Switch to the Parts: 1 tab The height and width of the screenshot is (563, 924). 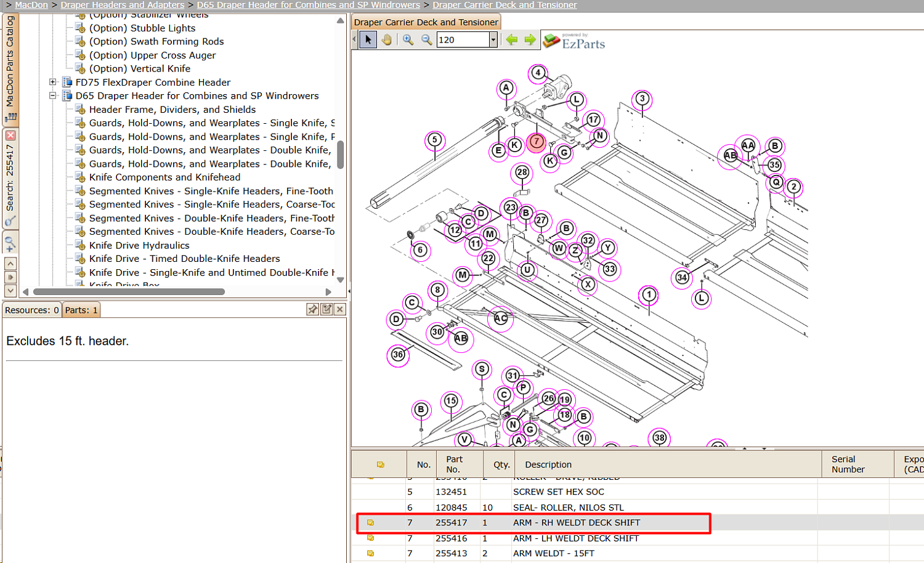pyautogui.click(x=81, y=310)
